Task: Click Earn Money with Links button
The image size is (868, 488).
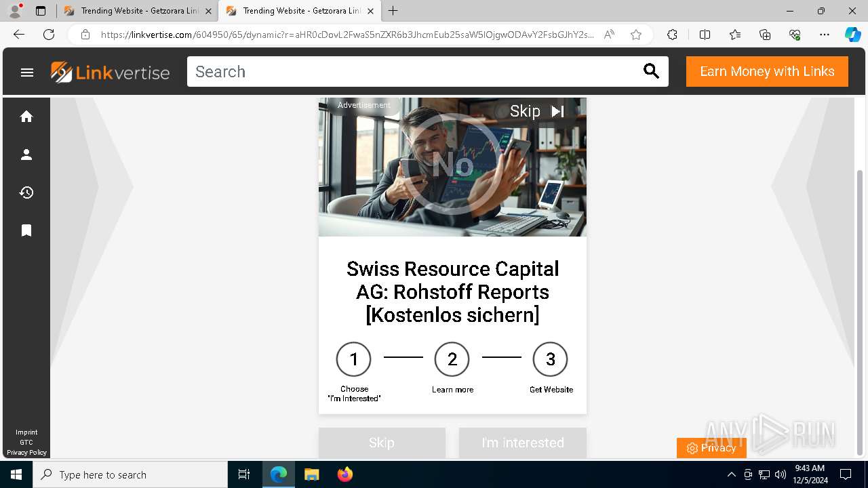Action: point(767,71)
